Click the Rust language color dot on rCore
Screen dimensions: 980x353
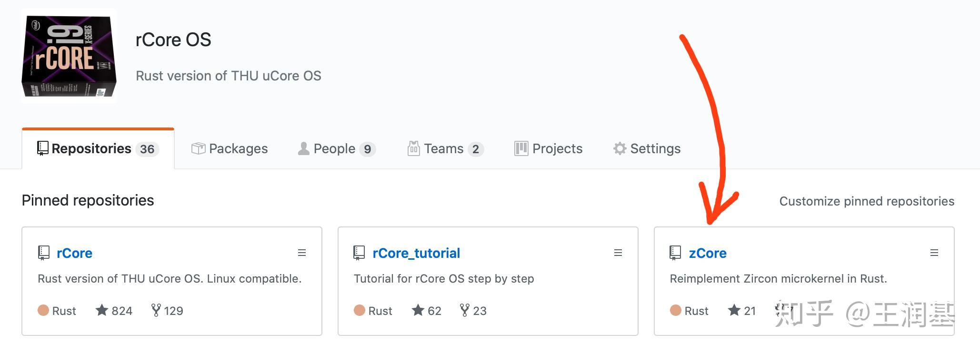(43, 311)
